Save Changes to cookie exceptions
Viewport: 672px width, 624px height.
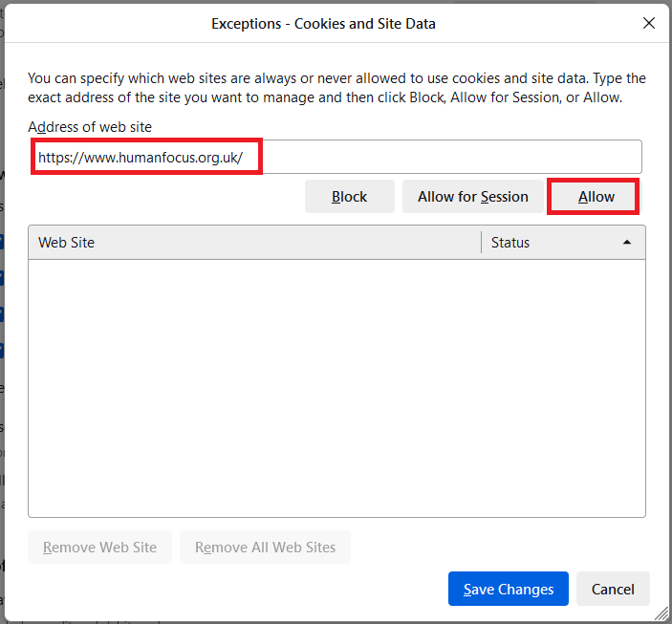point(508,590)
